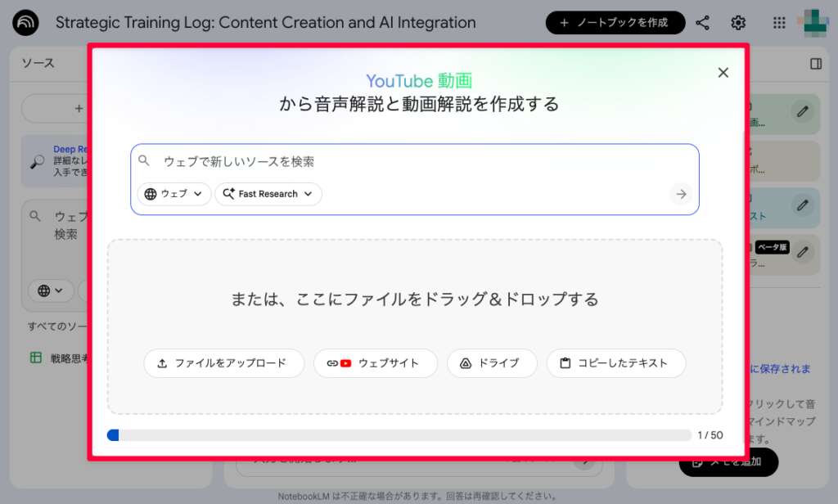This screenshot has height=504, width=838.
Task: Click the ノートブックを作成 button
Action: (x=615, y=22)
